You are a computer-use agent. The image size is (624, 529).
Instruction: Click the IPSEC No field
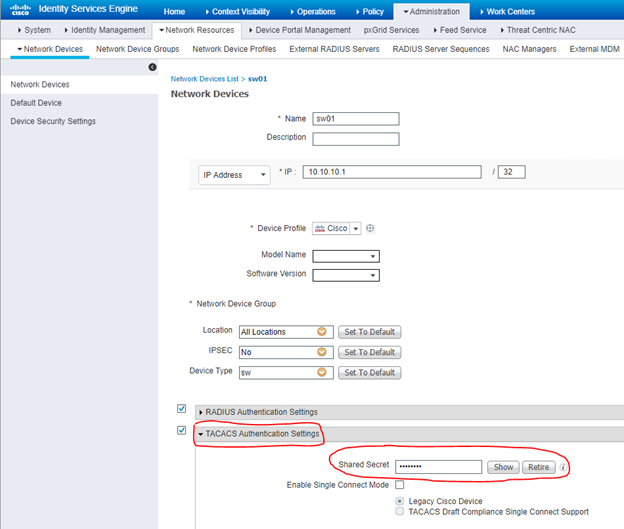pyautogui.click(x=286, y=352)
